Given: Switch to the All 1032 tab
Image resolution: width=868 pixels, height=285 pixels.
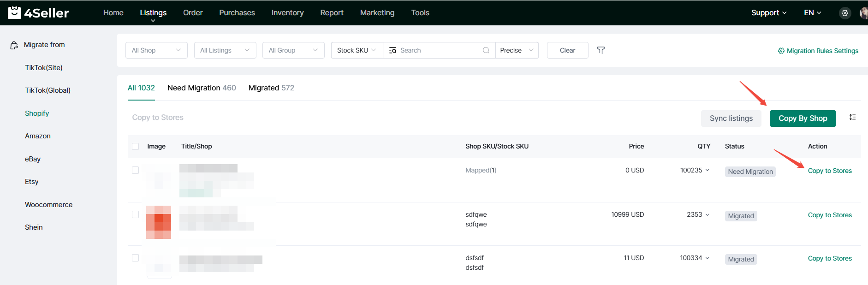Looking at the screenshot, I should 141,88.
